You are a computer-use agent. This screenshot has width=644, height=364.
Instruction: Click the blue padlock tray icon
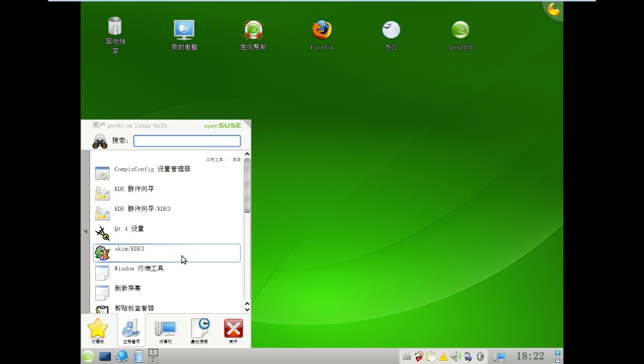468,356
